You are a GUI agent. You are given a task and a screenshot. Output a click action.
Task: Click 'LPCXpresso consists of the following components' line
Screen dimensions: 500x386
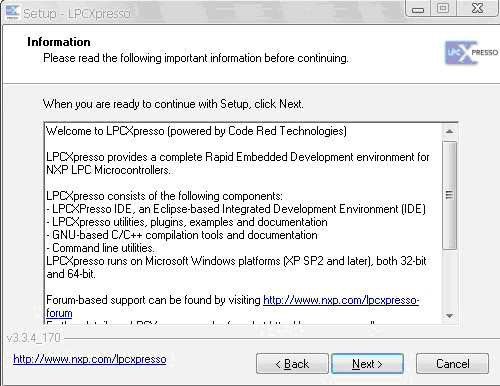164,196
